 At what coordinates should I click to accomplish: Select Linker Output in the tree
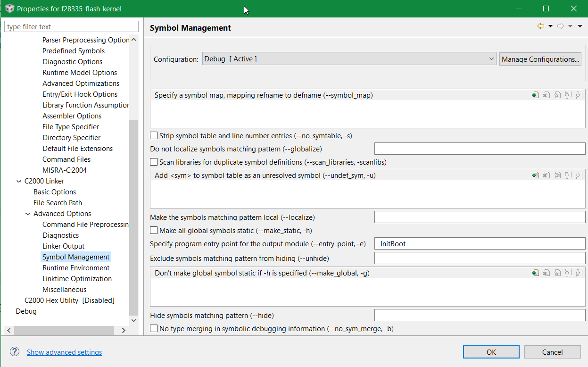(x=64, y=246)
